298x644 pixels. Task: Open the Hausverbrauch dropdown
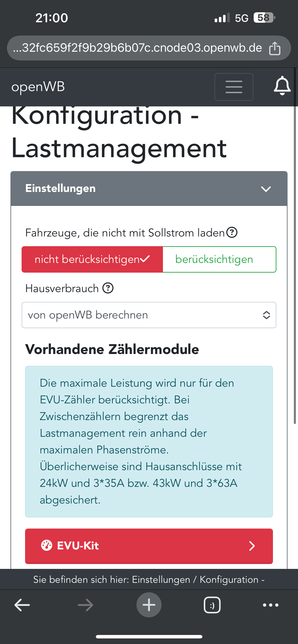149,315
